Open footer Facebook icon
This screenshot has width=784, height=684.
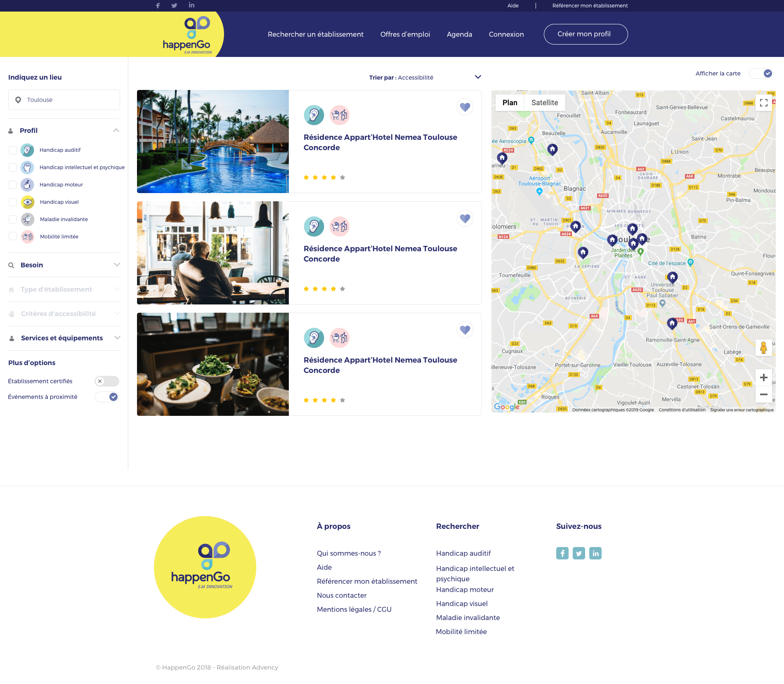pos(562,553)
